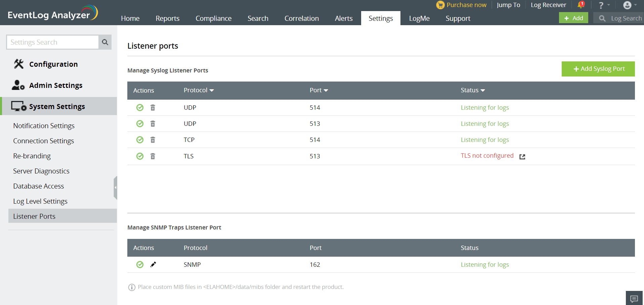Open the feedback chat icon

634,298
